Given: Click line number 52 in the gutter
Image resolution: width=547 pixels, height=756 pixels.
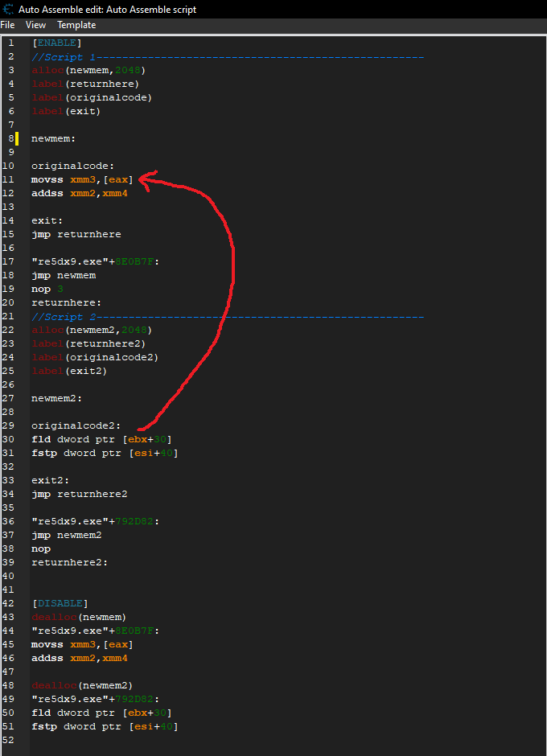Looking at the screenshot, I should click(11, 740).
